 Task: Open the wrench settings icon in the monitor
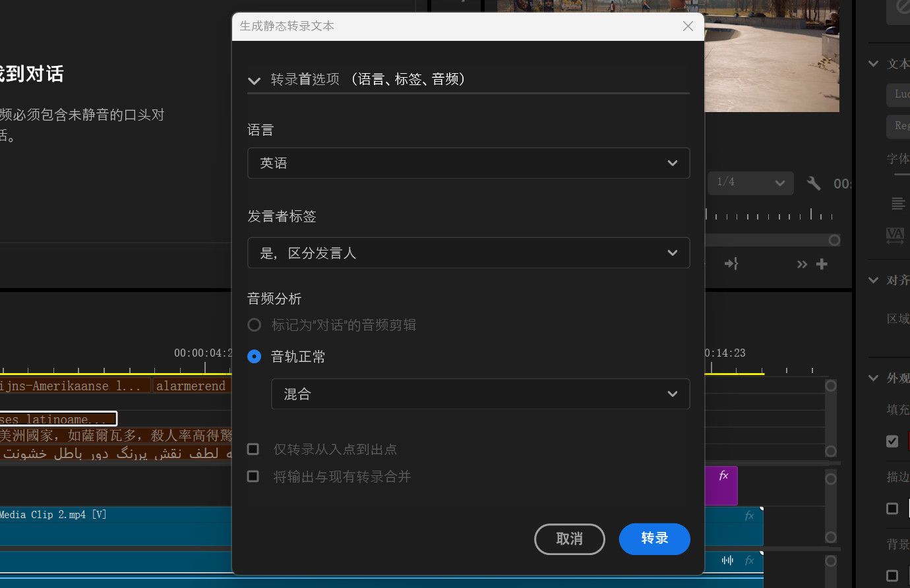[814, 183]
